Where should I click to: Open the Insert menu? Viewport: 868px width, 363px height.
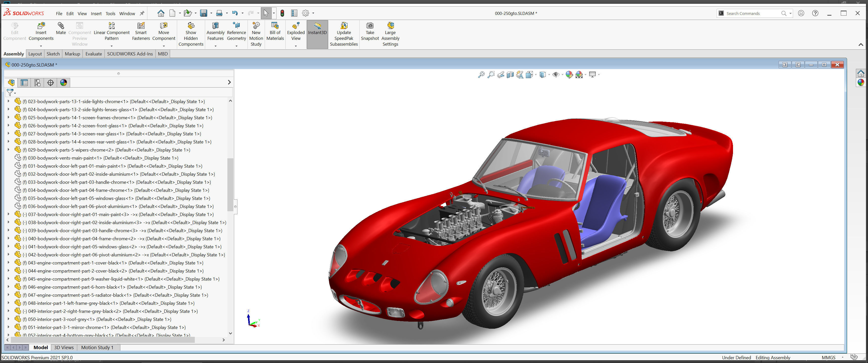point(96,13)
